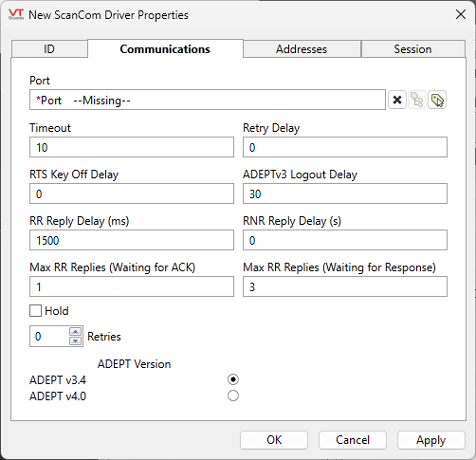
Task: Click the Retry Delay input field
Action: [345, 147]
